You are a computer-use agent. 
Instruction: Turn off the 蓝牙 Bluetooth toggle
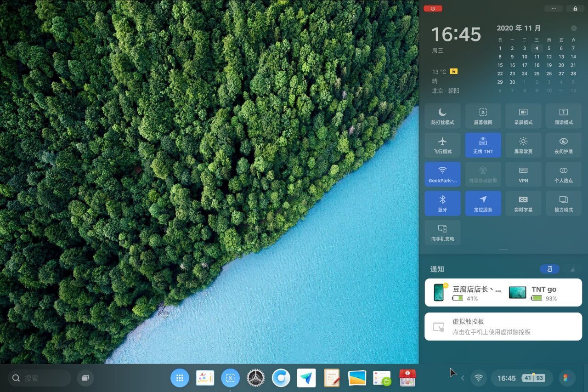pyautogui.click(x=442, y=203)
